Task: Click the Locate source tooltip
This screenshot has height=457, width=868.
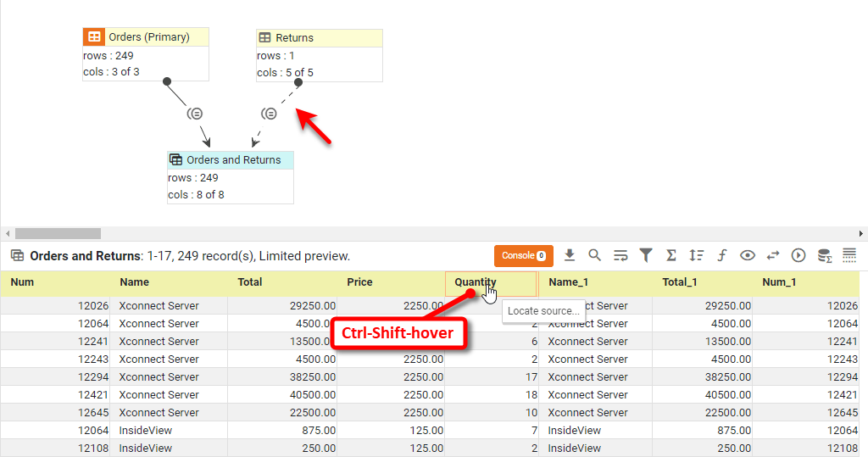Action: 542,311
